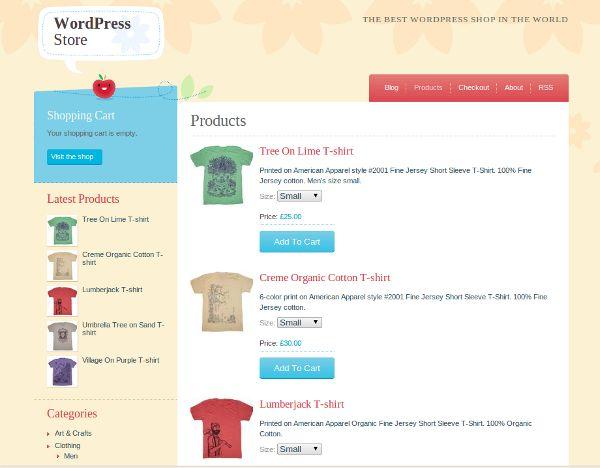Click the red apple mascot icon
The height and width of the screenshot is (468, 600).
(104, 86)
